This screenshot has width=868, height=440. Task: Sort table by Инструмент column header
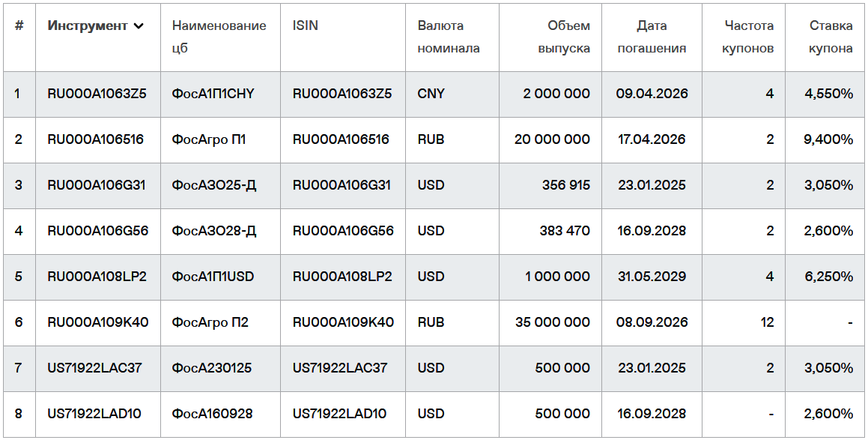point(95,26)
